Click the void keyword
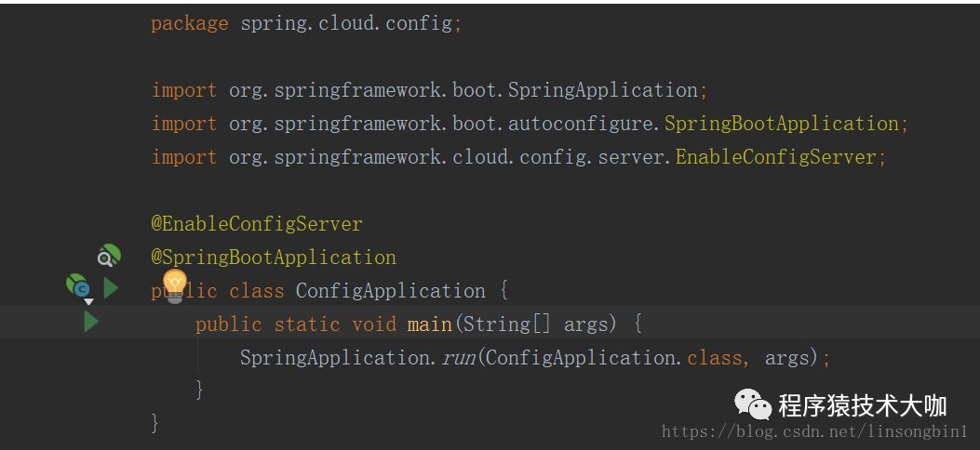This screenshot has height=450, width=980. click(374, 324)
